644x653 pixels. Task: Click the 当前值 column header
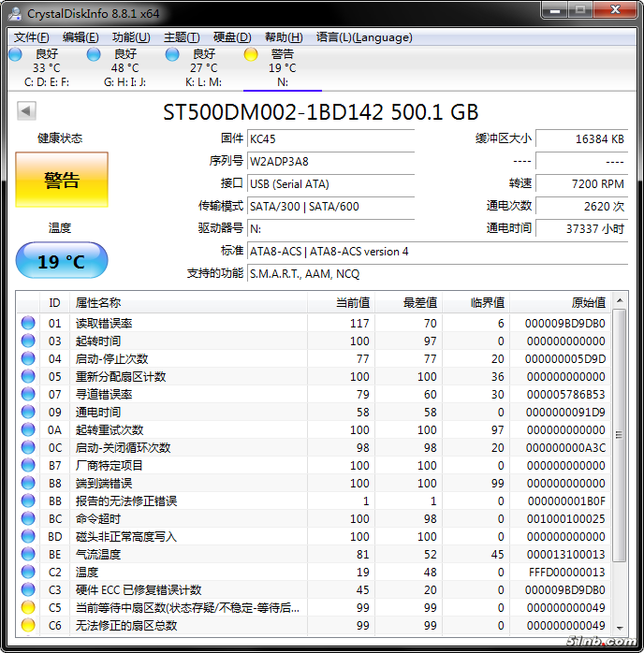(x=341, y=303)
